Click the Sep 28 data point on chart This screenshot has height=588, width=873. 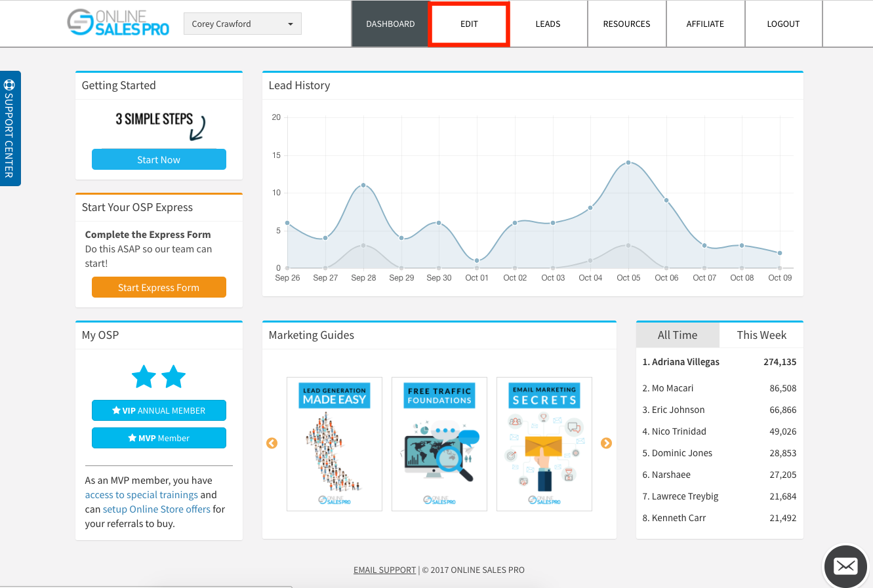(363, 186)
